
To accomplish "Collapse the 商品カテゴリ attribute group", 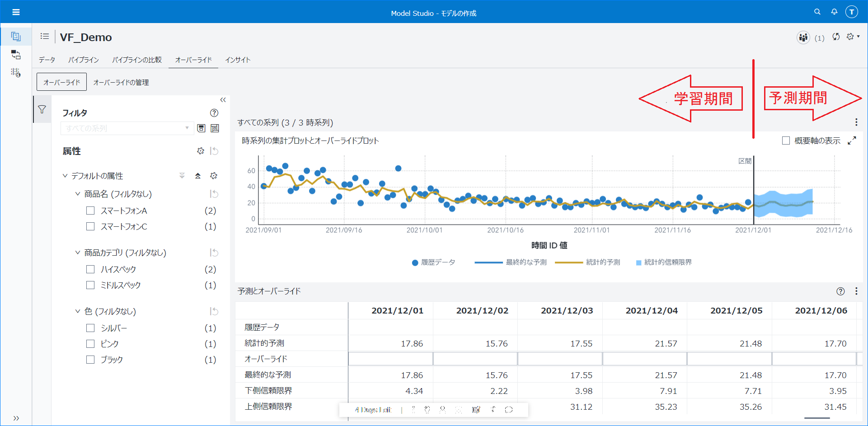I will (77, 253).
